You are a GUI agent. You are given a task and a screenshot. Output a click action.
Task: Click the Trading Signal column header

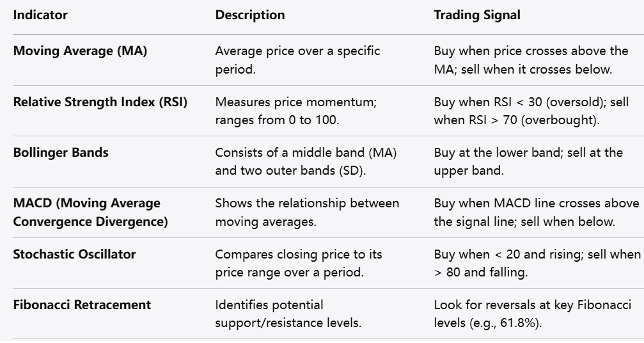pos(477,15)
